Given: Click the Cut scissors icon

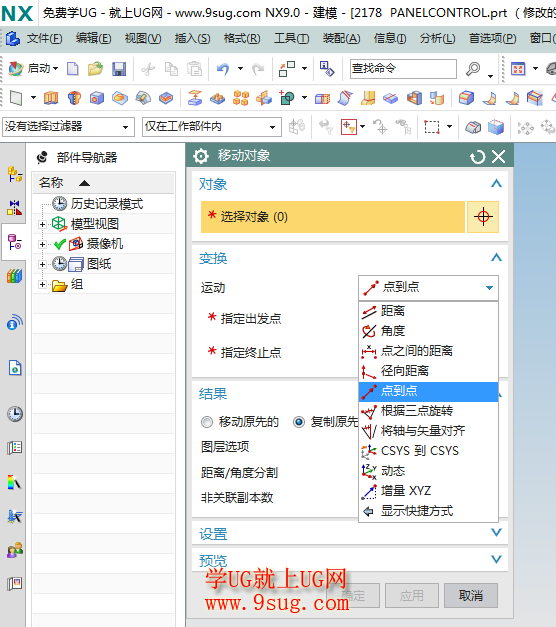Looking at the screenshot, I should coord(148,69).
